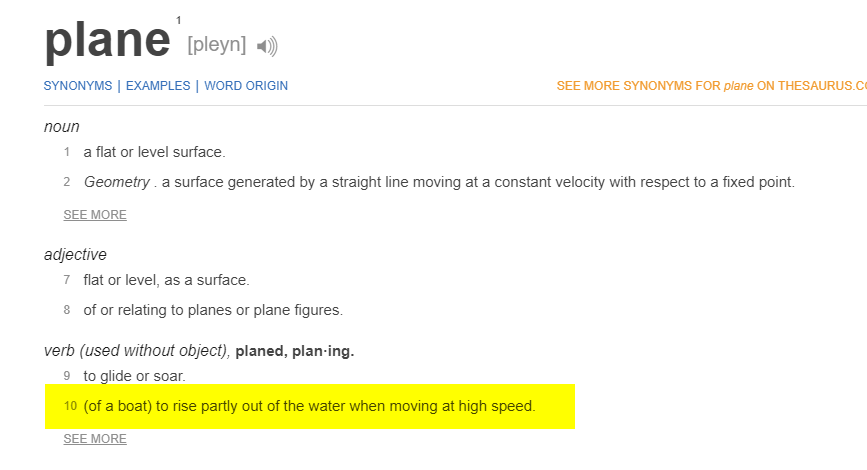Jump to the EXAMPLES section
Image resolution: width=867 pixels, height=470 pixels.
(158, 86)
